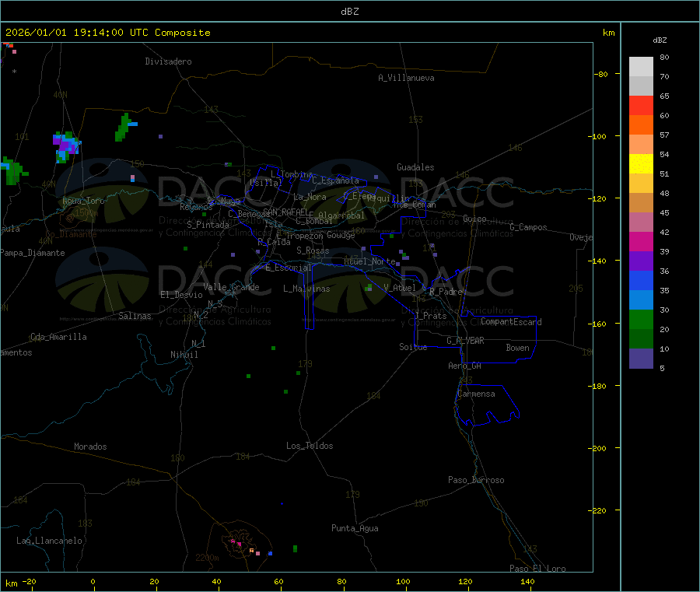
Task: Click the timestamp 2026/01/01 19:14:00 UTC Composite
Action: [x=107, y=33]
